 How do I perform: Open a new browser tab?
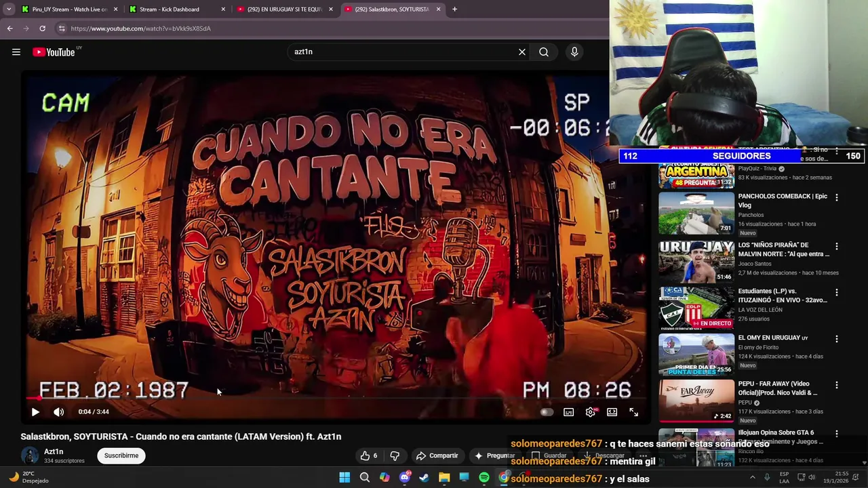coord(454,9)
